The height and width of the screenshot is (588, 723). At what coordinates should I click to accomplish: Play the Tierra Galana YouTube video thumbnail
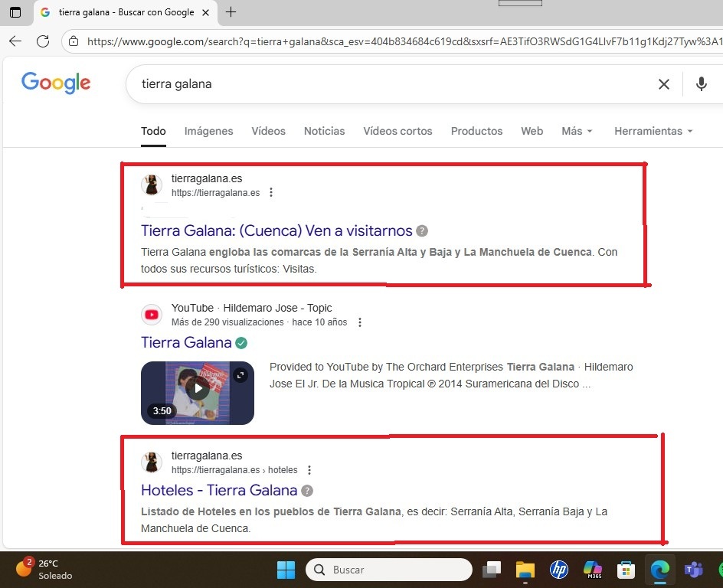(197, 387)
